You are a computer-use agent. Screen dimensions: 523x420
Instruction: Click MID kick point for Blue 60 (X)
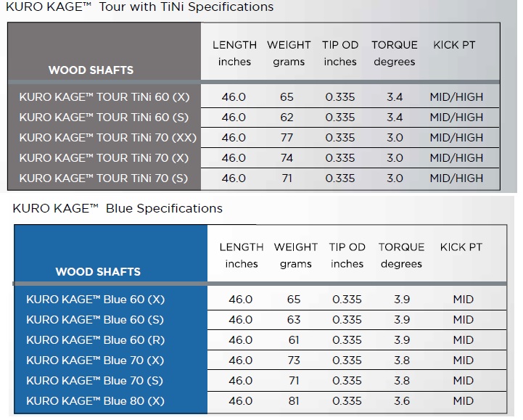[464, 300]
